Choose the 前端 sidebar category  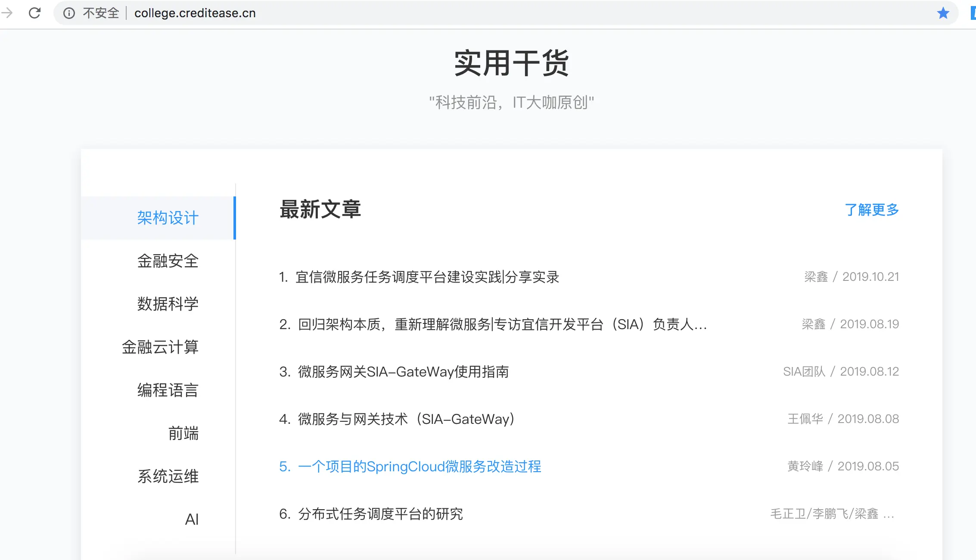[x=183, y=433]
